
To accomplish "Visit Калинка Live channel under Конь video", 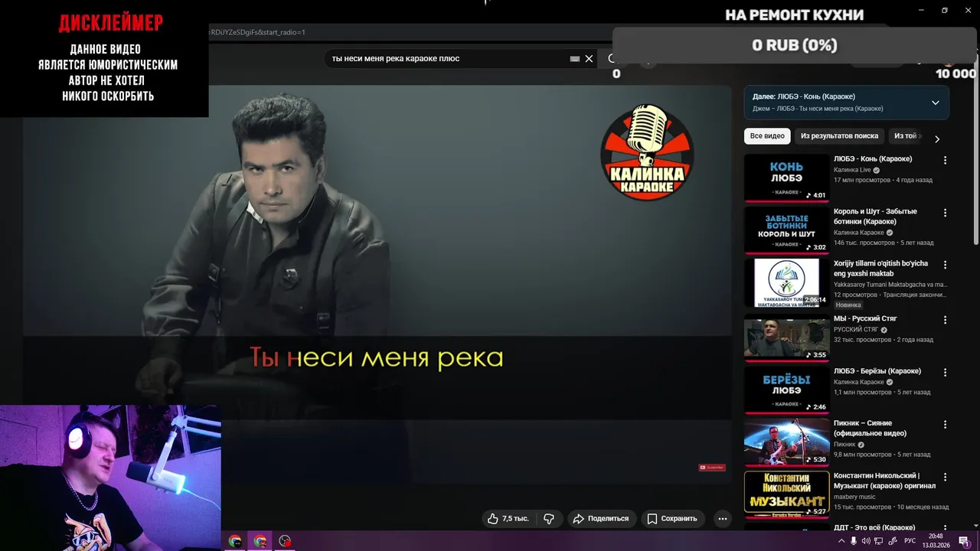I will [x=852, y=170].
